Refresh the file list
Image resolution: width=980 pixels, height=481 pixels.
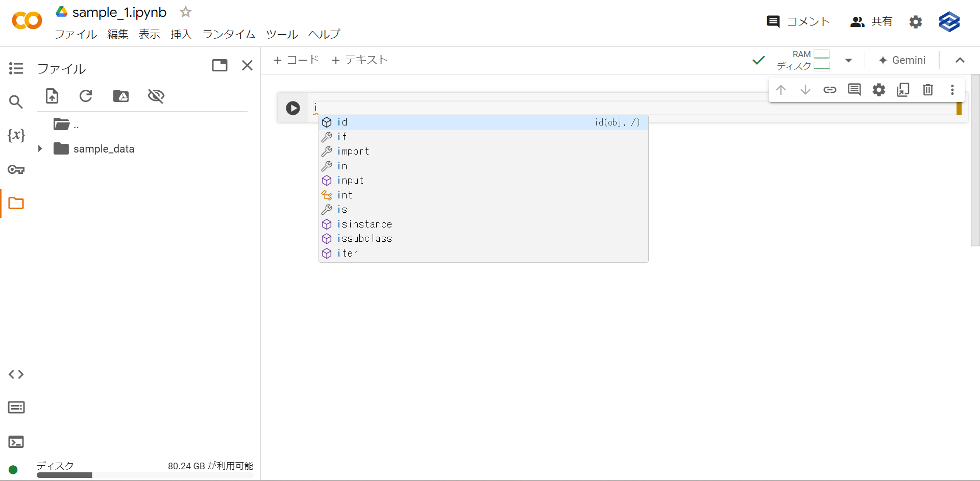point(86,96)
